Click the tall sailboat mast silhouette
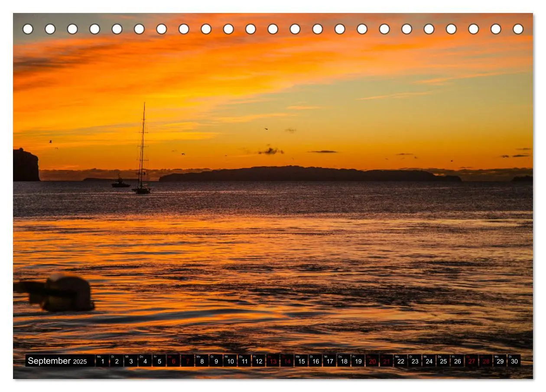The image size is (546, 392). (x=142, y=147)
